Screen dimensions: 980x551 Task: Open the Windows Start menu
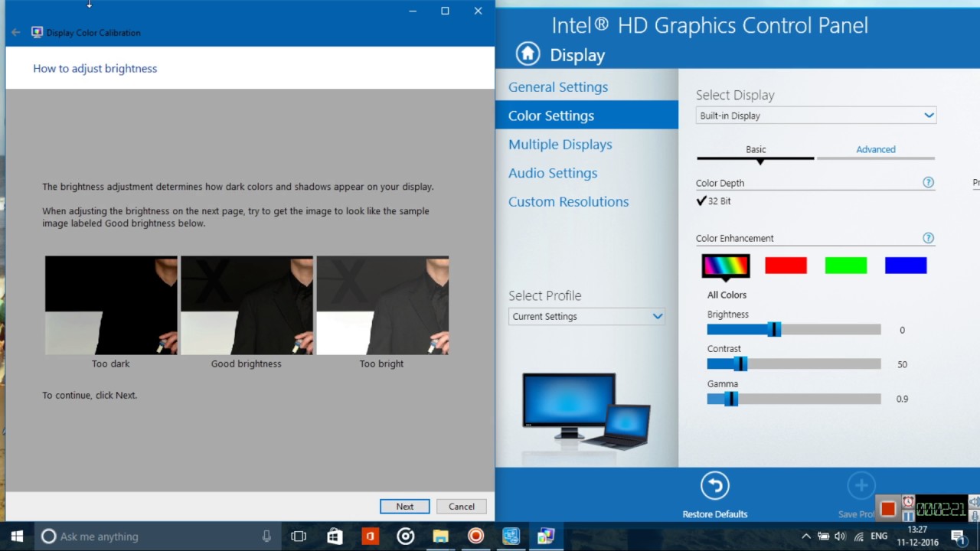coord(17,536)
